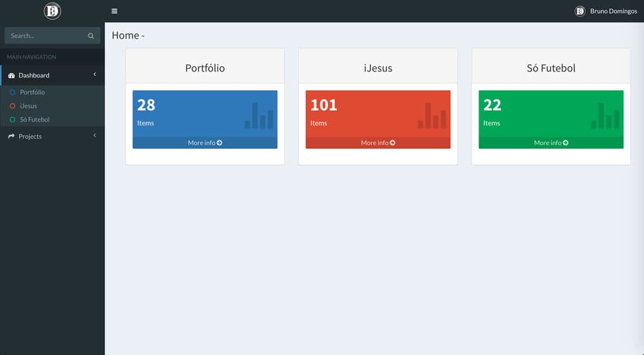Select the blue circle beside Portfólio
Image resolution: width=644 pixels, height=355 pixels.
12,92
